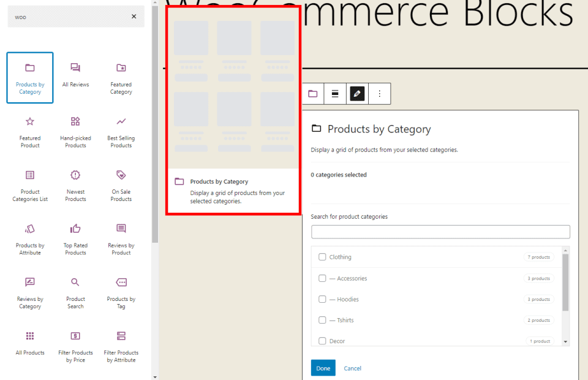588x380 pixels.
Task: Open the block Options kebab menu
Action: 379,93
